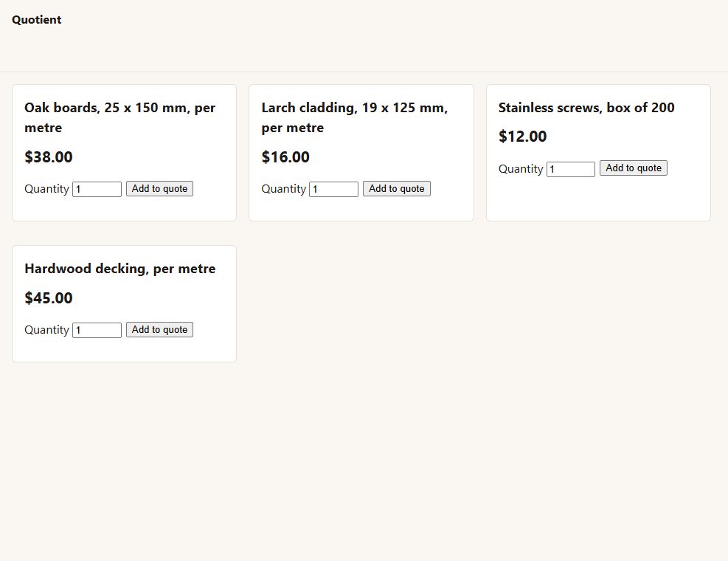Focus the Larch cladding quantity field
The width and height of the screenshot is (728, 561).
[x=334, y=189]
